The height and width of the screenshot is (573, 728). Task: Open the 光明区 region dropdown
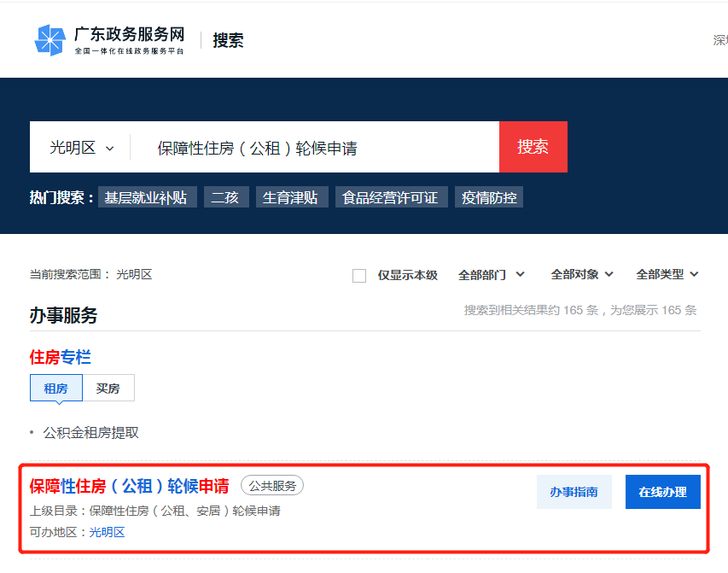tap(81, 148)
